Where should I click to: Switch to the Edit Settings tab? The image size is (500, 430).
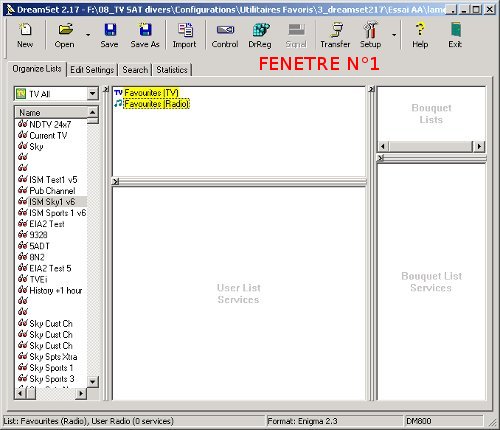(x=92, y=70)
